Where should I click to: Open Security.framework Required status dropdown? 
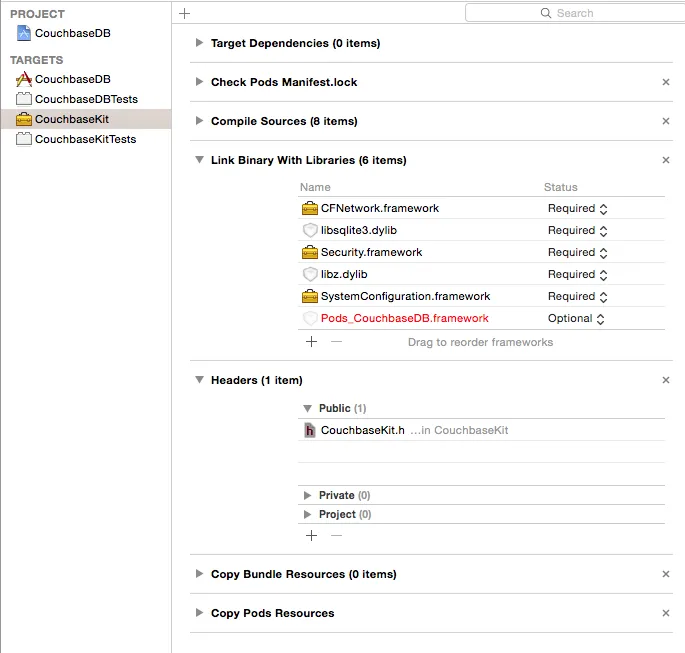click(x=578, y=253)
